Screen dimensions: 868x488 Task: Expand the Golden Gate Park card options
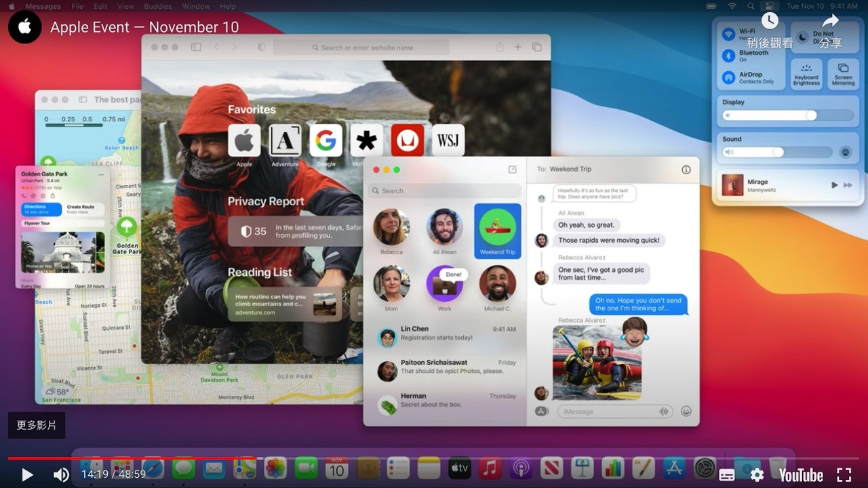pos(102,174)
